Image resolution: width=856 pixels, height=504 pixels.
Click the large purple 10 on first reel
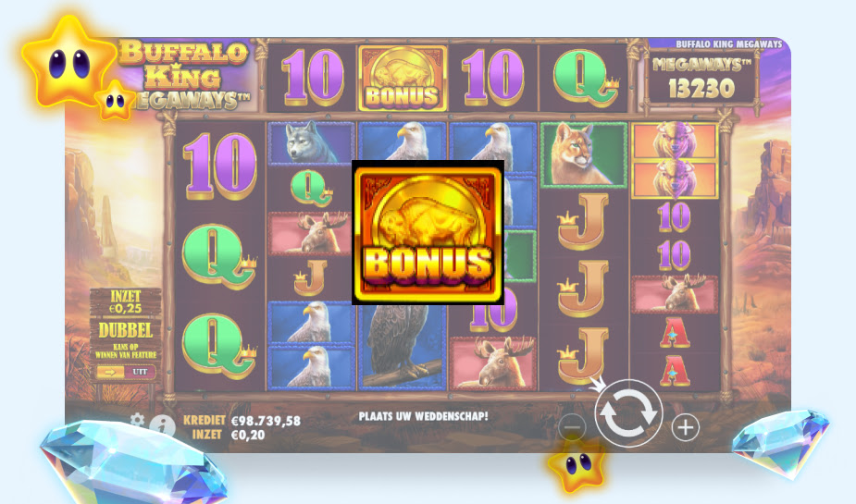coord(219,166)
